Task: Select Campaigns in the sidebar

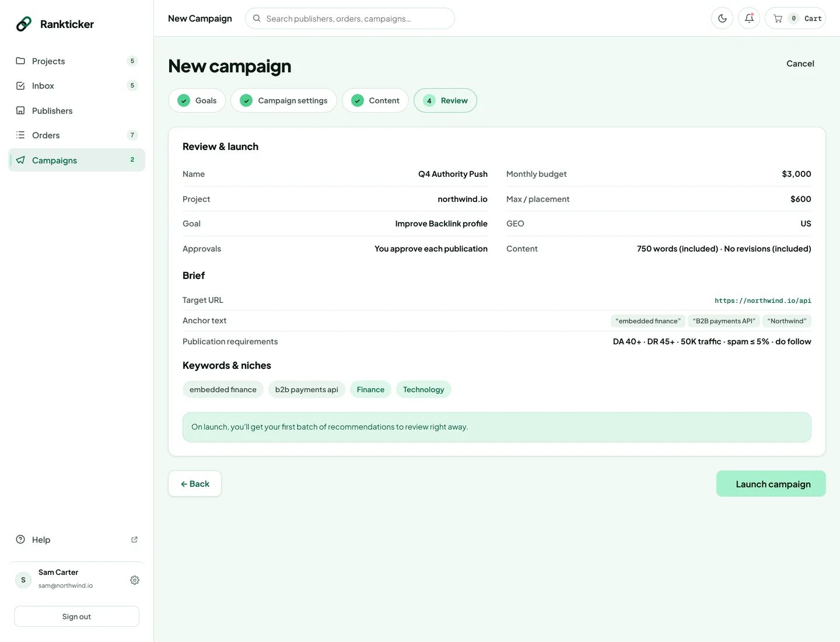Action: [76, 160]
